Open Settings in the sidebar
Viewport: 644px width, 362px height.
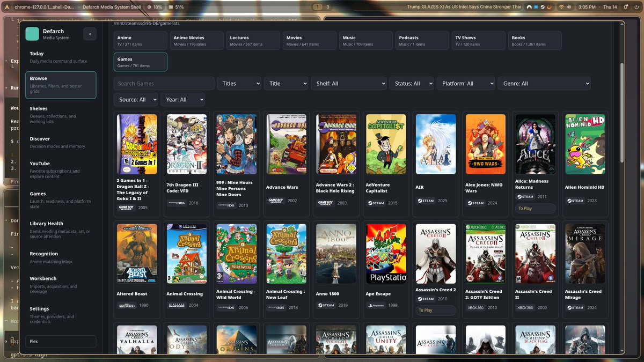coord(61,315)
